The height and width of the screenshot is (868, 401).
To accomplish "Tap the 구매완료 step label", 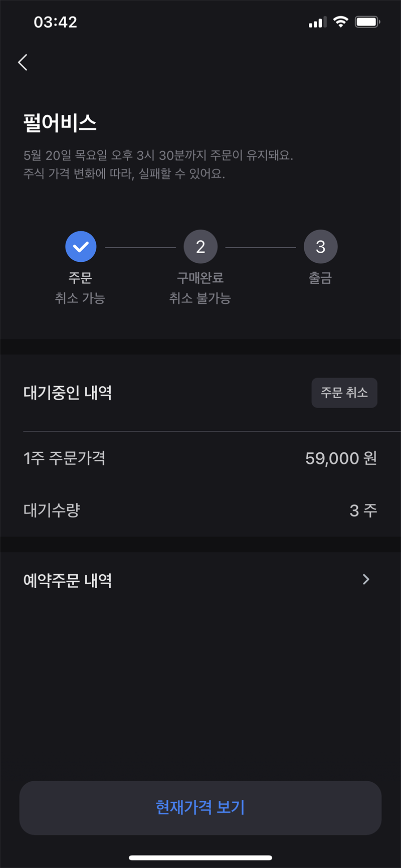I will coord(200,278).
